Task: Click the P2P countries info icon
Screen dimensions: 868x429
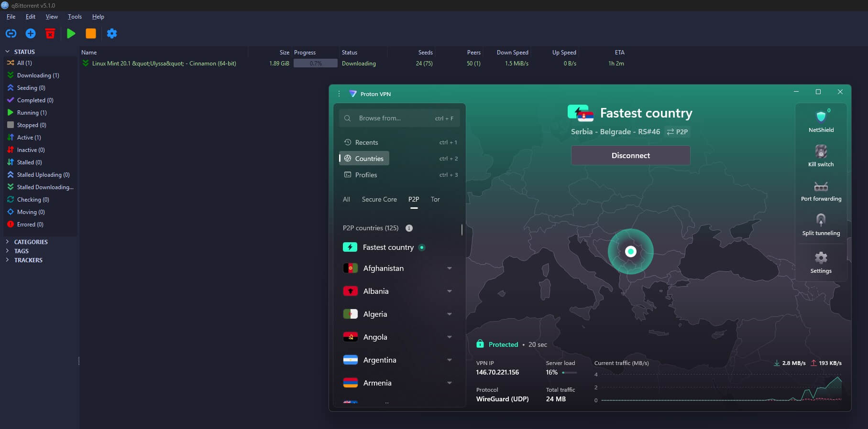Action: (409, 228)
